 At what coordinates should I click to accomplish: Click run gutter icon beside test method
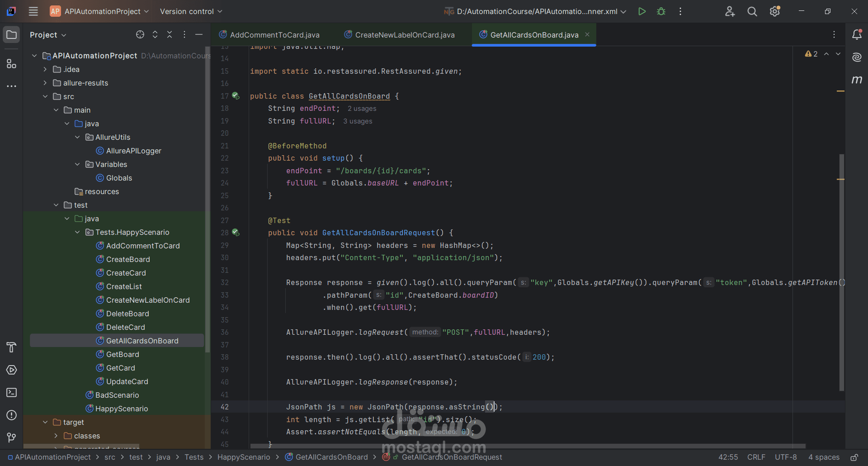pos(236,233)
